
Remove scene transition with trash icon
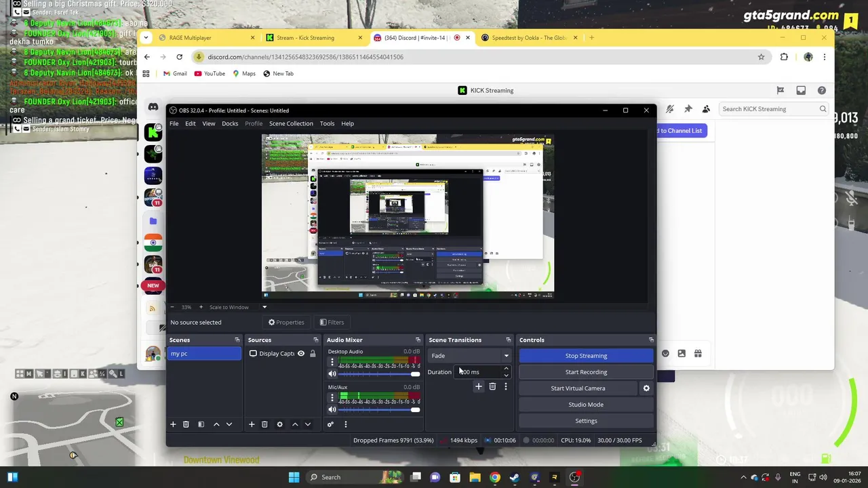point(492,386)
